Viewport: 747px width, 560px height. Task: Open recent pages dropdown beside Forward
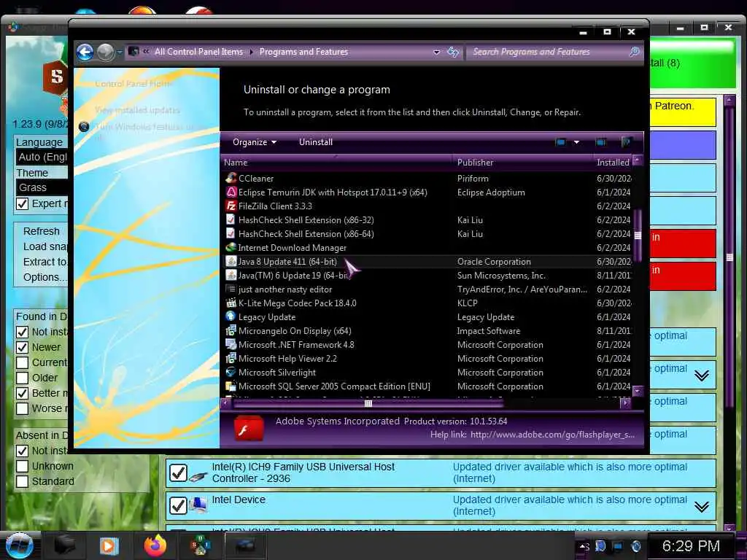click(x=120, y=52)
